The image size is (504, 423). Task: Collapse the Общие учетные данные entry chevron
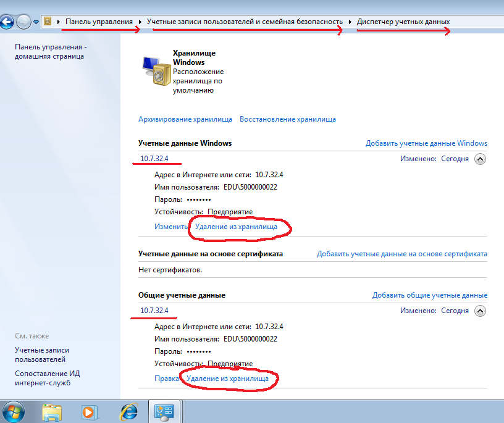(480, 311)
